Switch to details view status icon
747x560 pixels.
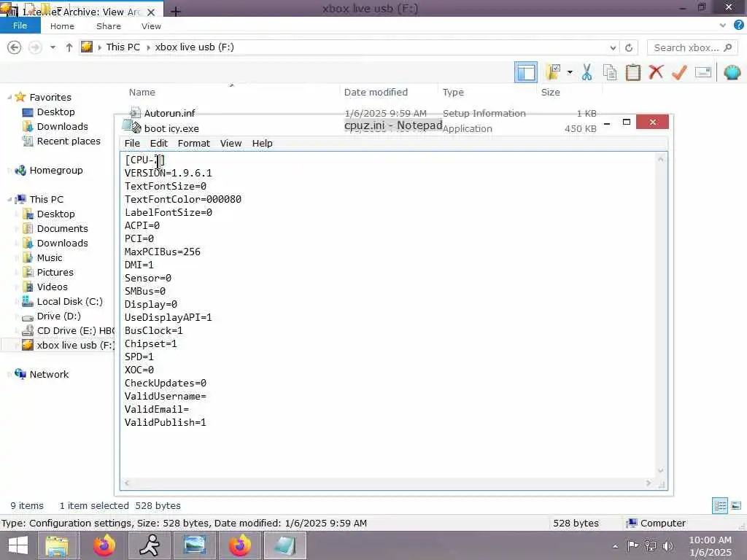pos(720,505)
